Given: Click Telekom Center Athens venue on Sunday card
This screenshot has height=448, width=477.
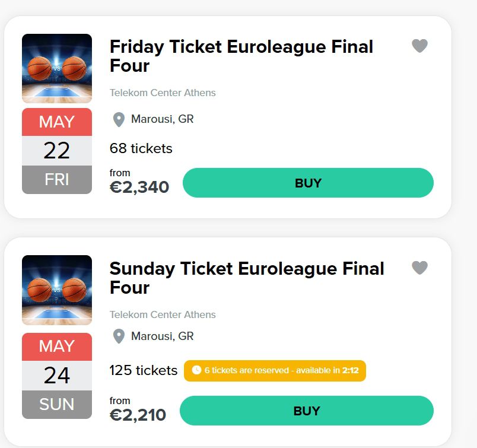Looking at the screenshot, I should coord(163,314).
